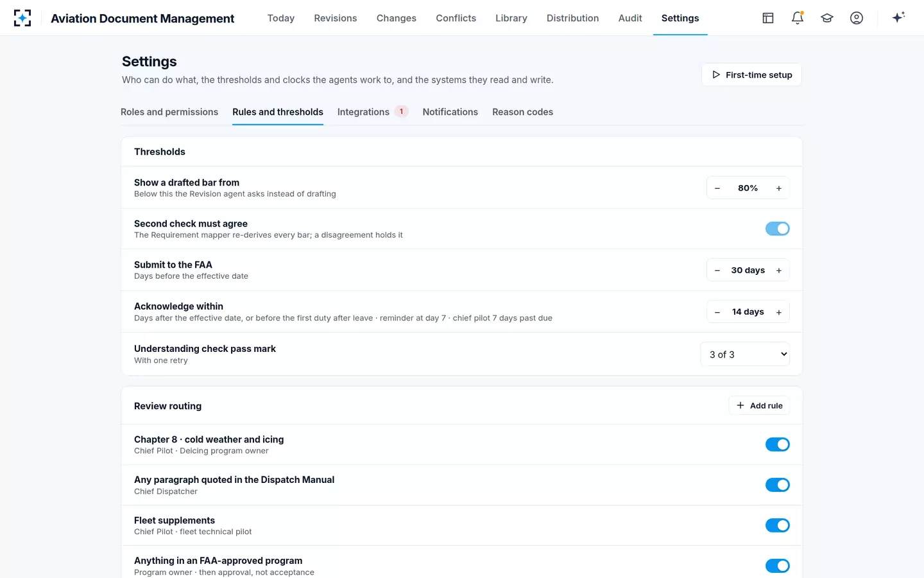Toggle the FAA-approved program rule
The width and height of the screenshot is (924, 578).
778,566
